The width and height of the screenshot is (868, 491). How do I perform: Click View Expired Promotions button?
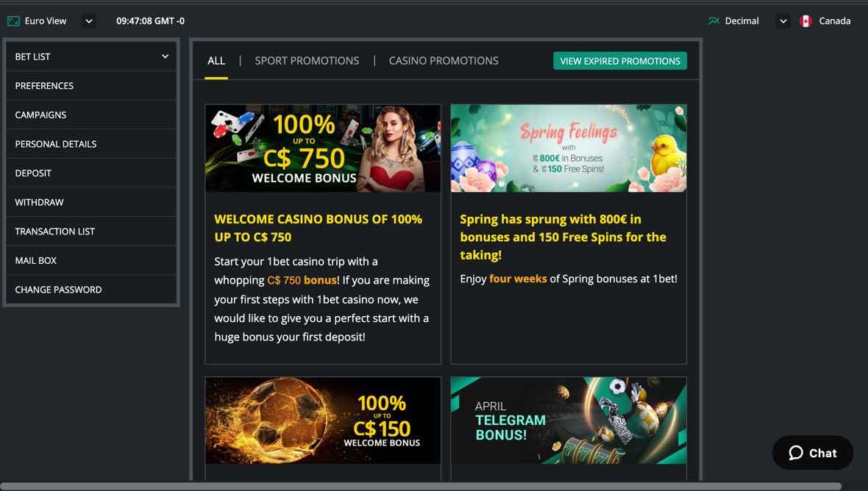620,61
